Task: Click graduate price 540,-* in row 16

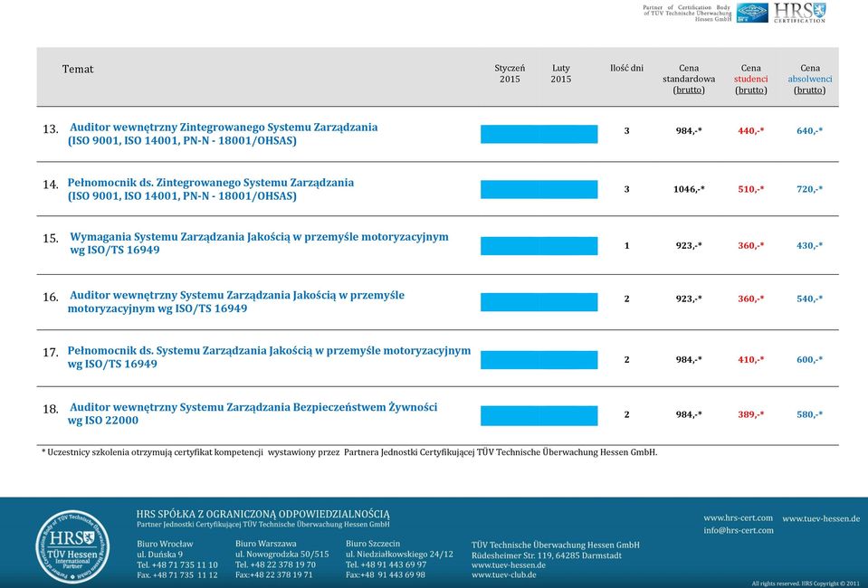Action: [809, 299]
